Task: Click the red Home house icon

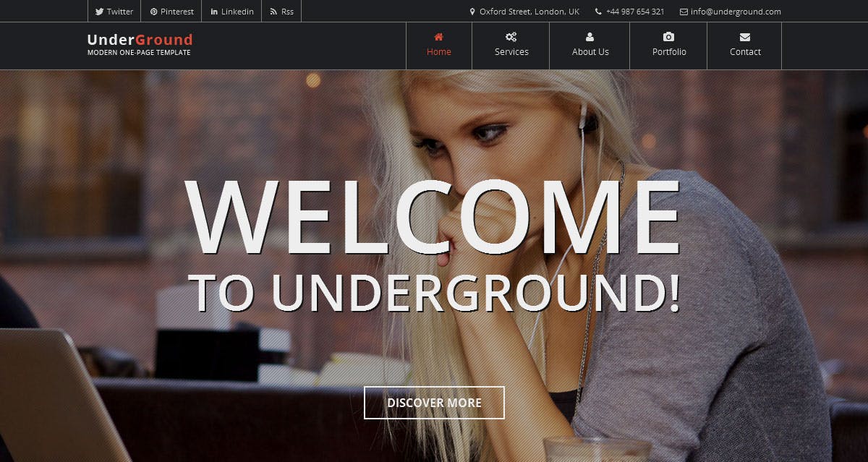Action: [x=438, y=37]
